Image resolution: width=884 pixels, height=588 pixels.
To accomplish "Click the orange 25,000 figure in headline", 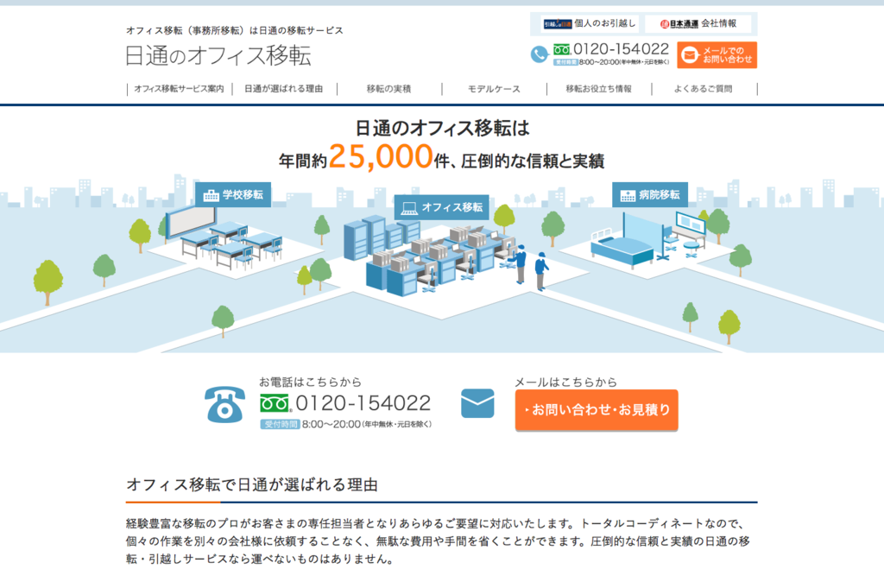I will pos(381,157).
